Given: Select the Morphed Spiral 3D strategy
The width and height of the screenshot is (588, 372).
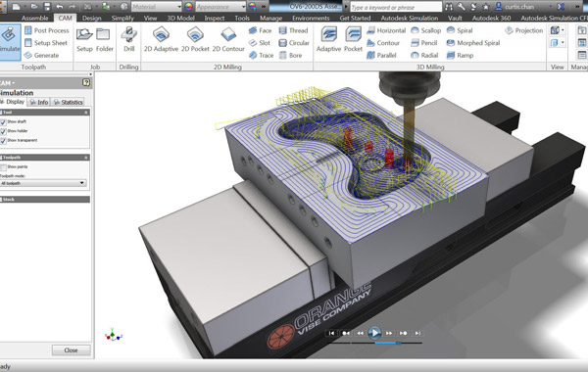Looking at the screenshot, I should pyautogui.click(x=473, y=43).
